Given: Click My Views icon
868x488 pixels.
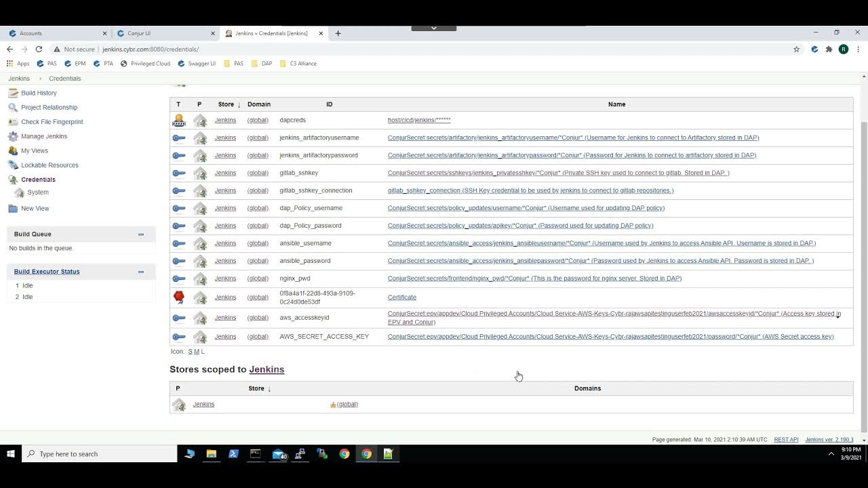Looking at the screenshot, I should [13, 150].
